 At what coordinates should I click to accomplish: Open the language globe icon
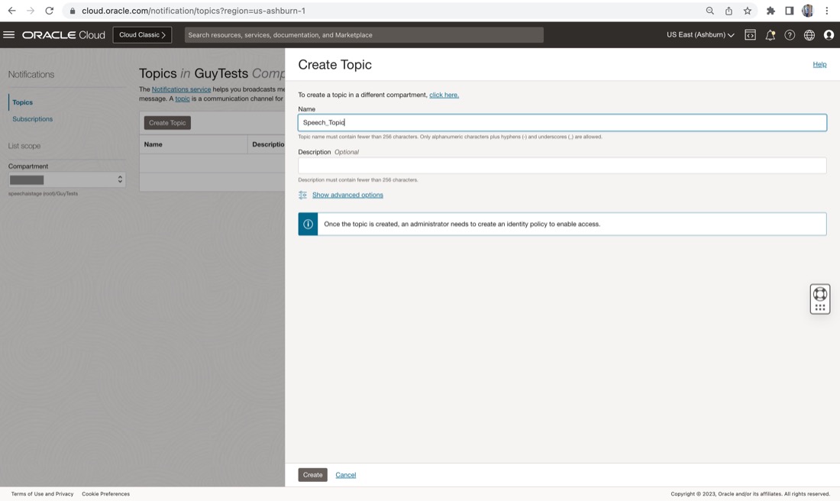809,35
